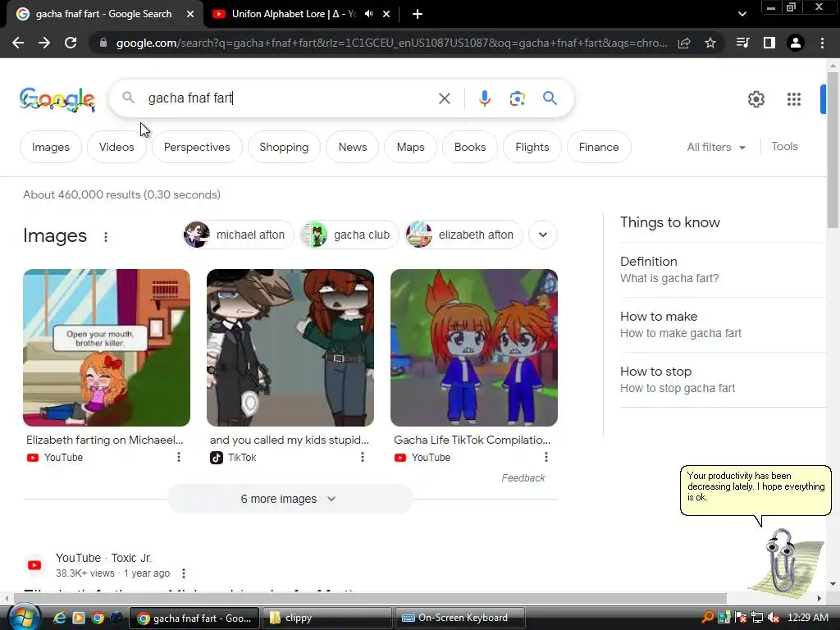Open the Windows Start menu
The height and width of the screenshot is (630, 840).
click(23, 618)
